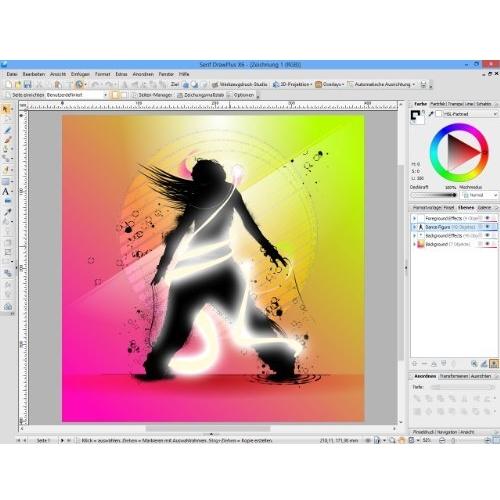Click the Automatische Ausrichtung button
Image resolution: width=500 pixels, height=500 pixels.
382,85
